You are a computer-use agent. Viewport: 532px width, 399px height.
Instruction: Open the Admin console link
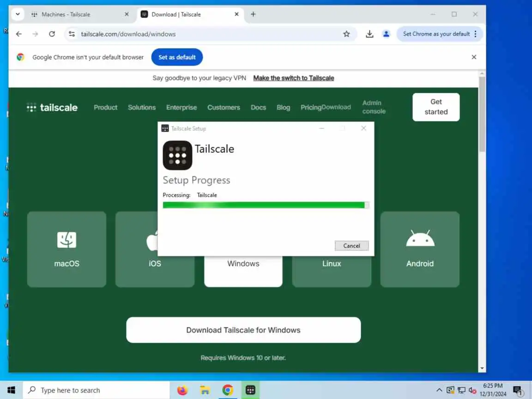(374, 107)
